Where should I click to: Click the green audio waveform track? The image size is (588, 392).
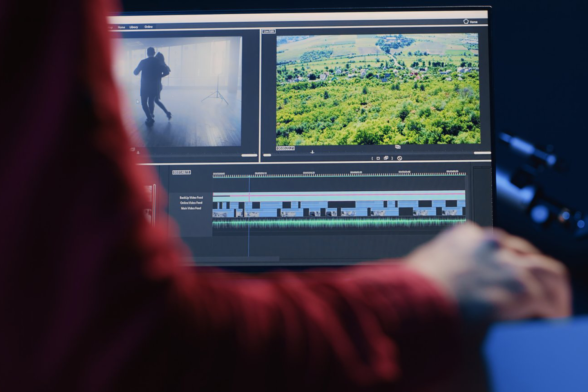(339, 222)
